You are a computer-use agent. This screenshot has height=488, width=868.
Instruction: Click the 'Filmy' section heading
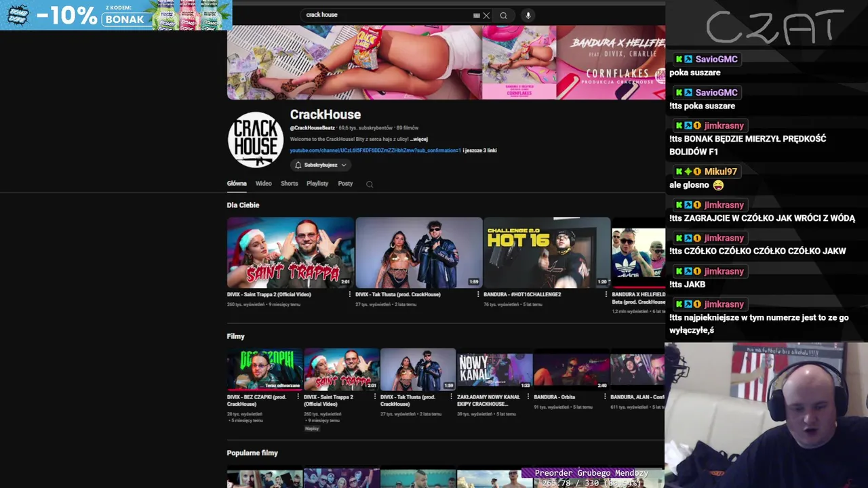236,336
